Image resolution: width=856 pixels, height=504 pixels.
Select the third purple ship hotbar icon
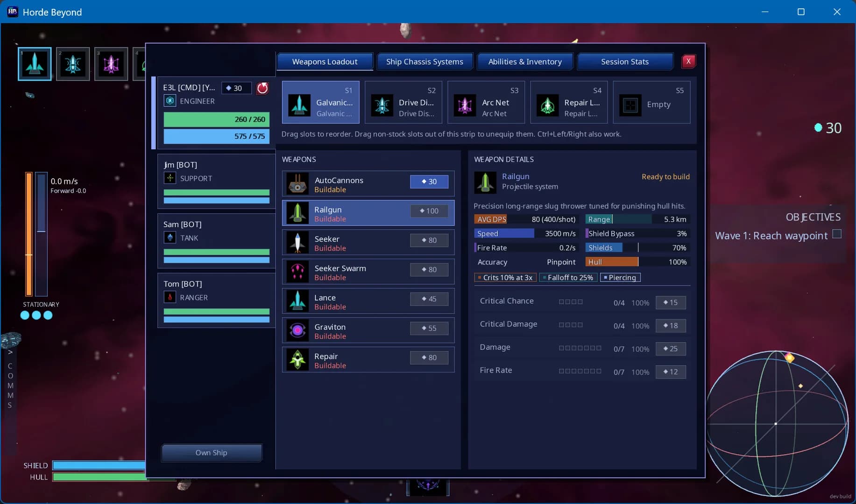(111, 64)
